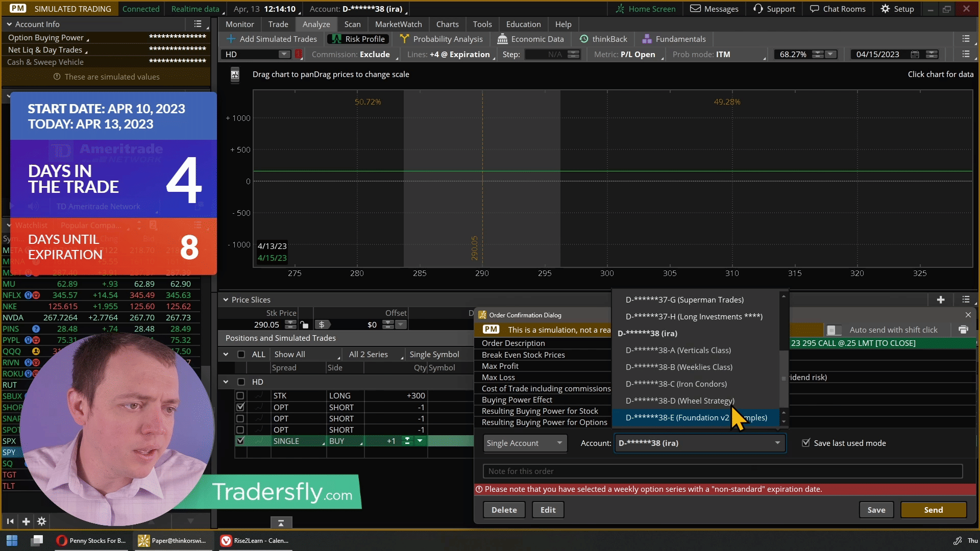Viewport: 980px width, 551px height.
Task: Click the plus icon on Price Slices bar
Action: 941,299
